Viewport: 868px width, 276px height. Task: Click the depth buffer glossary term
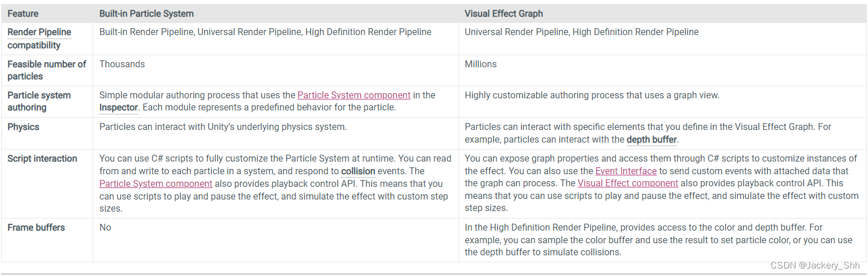click(651, 140)
